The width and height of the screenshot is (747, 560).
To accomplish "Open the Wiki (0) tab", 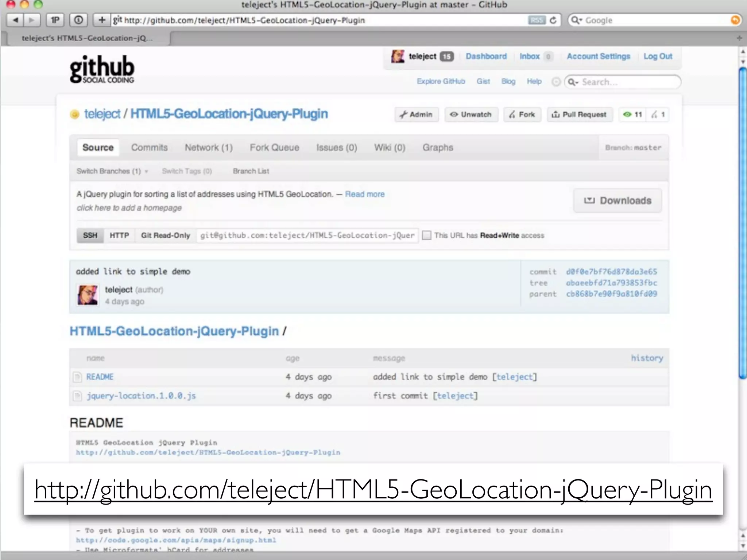I will click(390, 148).
